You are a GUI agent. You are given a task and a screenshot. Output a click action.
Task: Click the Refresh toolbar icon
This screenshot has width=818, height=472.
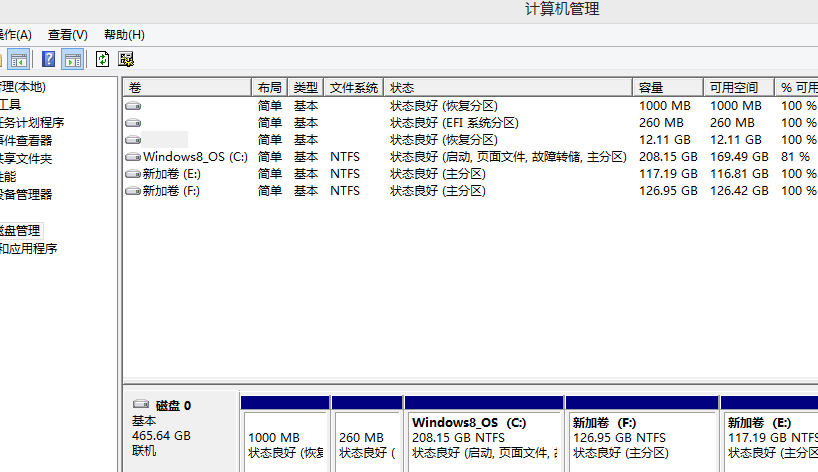click(102, 59)
